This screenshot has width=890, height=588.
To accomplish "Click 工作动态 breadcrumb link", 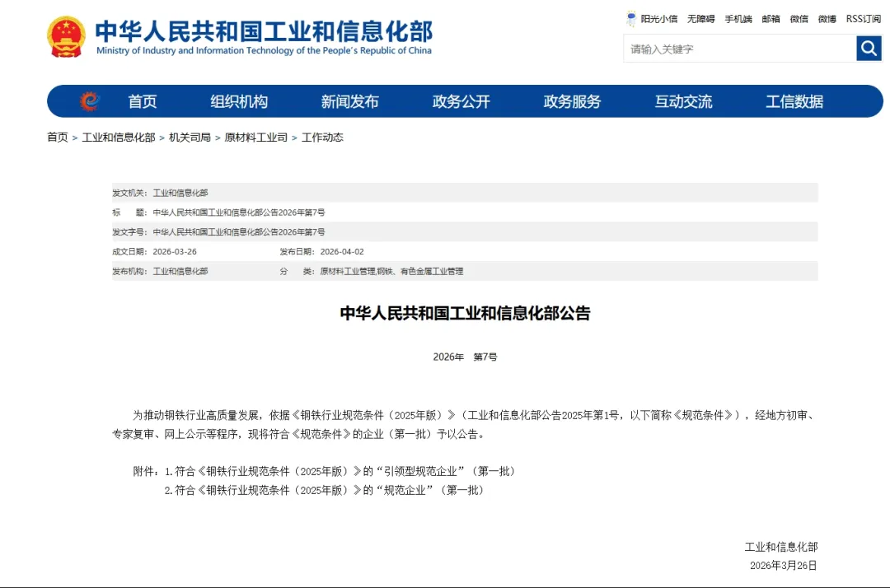I will coord(322,138).
